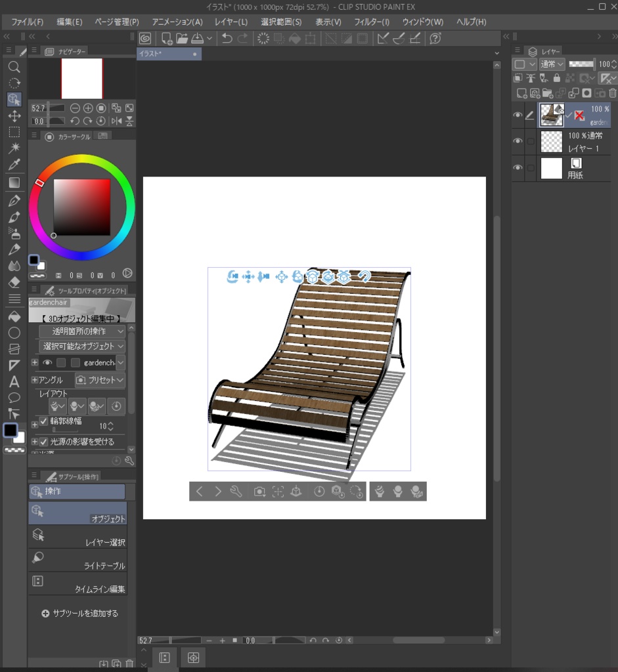Create a new layer folder in the Layers panel

click(546, 93)
